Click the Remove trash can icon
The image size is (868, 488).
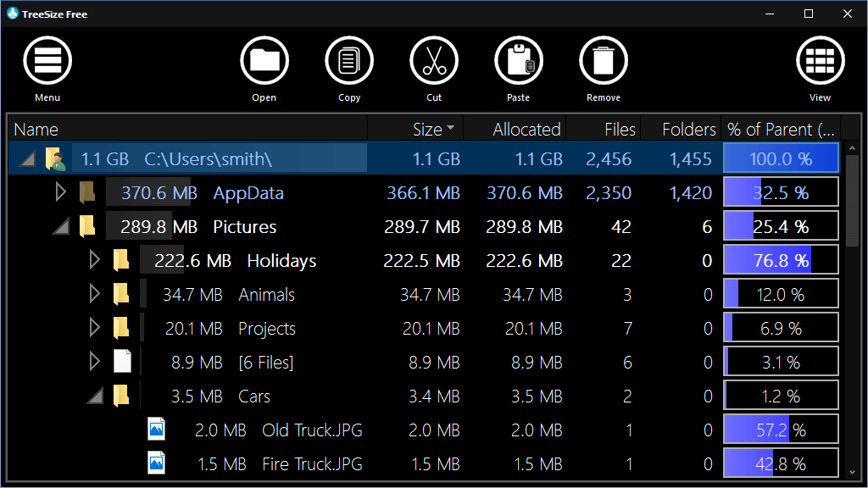(604, 61)
